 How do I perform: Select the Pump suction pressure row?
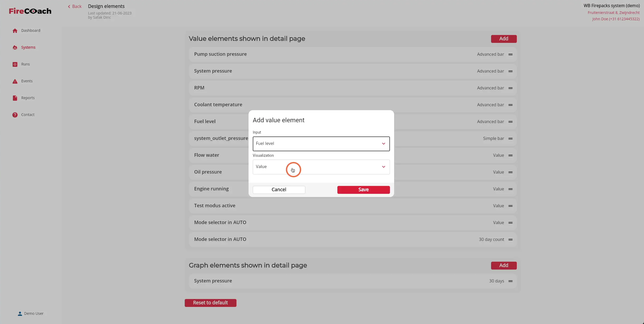353,54
